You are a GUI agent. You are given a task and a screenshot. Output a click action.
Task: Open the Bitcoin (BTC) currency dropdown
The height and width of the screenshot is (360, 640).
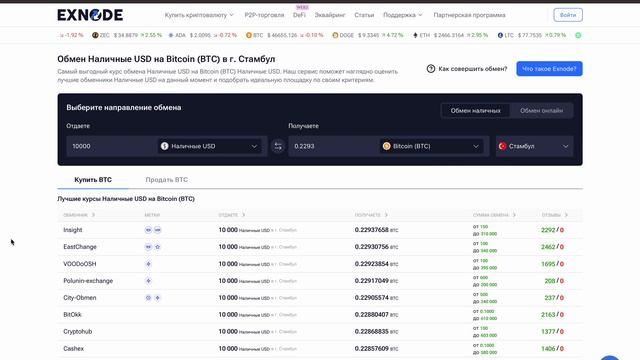click(x=431, y=146)
